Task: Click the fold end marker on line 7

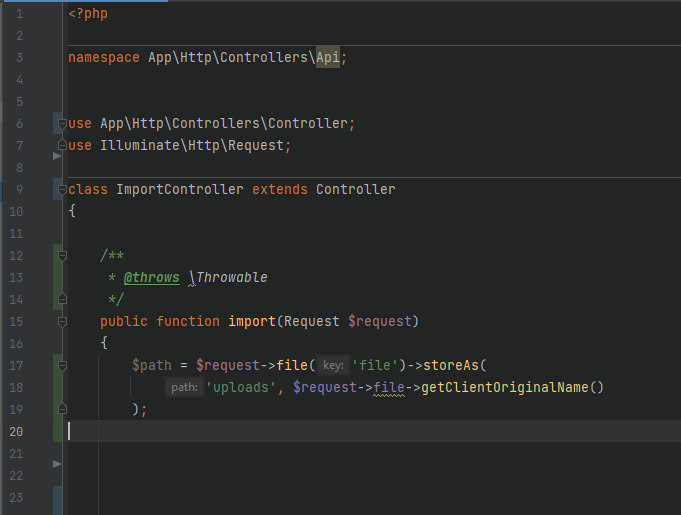Action: coord(62,146)
